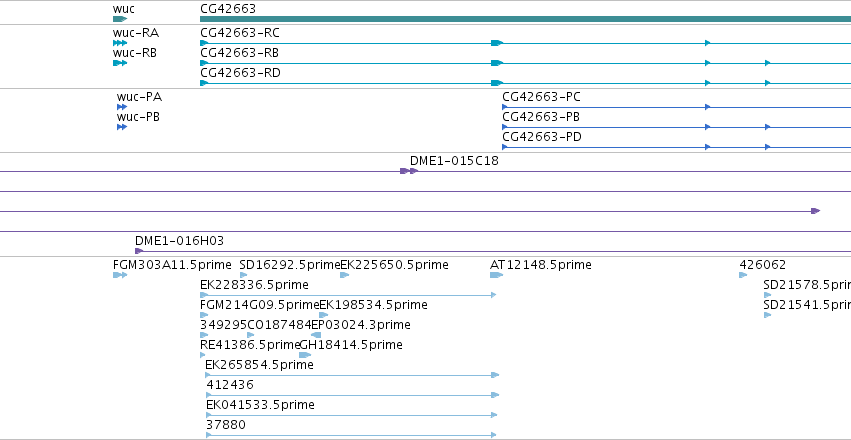The width and height of the screenshot is (851, 440).
Task: Select the 412436 EST alignment label
Action: pos(230,385)
